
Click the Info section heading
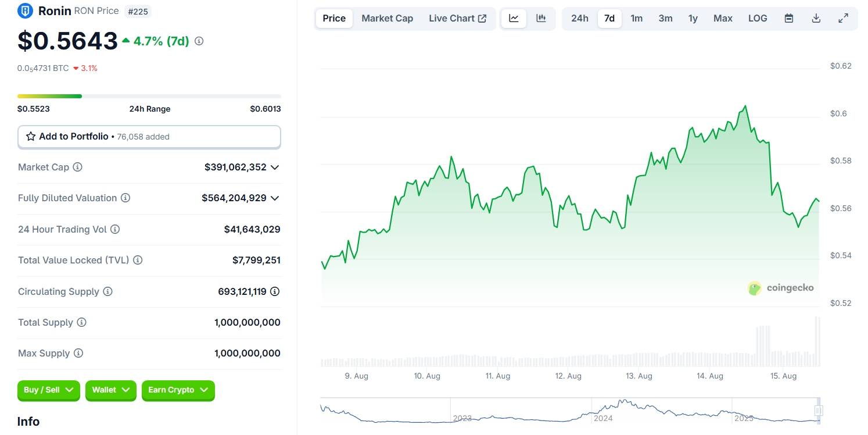click(28, 422)
